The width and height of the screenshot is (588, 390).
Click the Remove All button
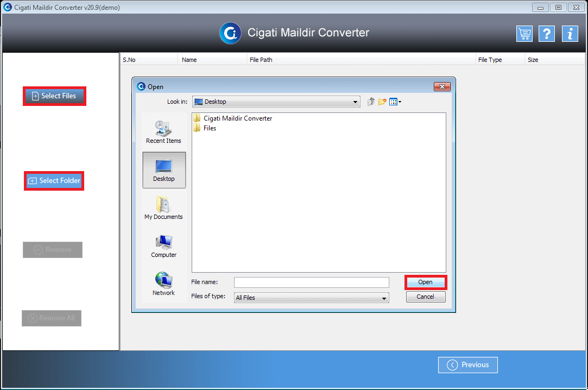tap(52, 318)
